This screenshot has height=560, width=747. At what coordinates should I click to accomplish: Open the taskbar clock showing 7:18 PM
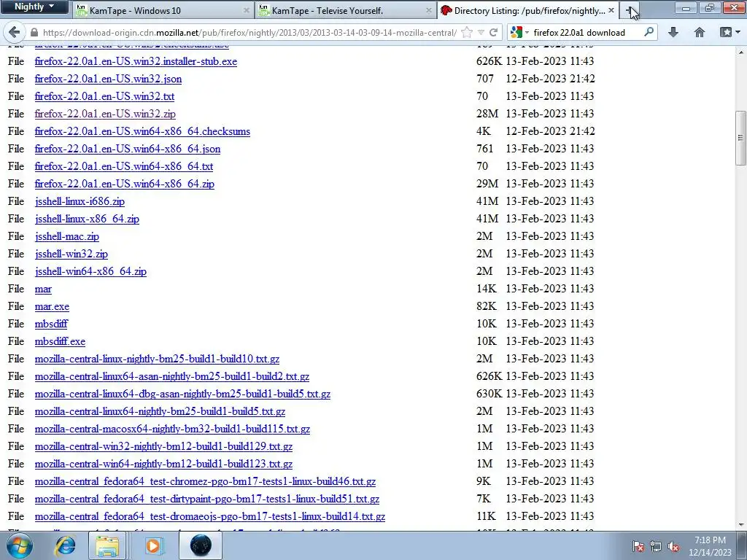[710, 546]
